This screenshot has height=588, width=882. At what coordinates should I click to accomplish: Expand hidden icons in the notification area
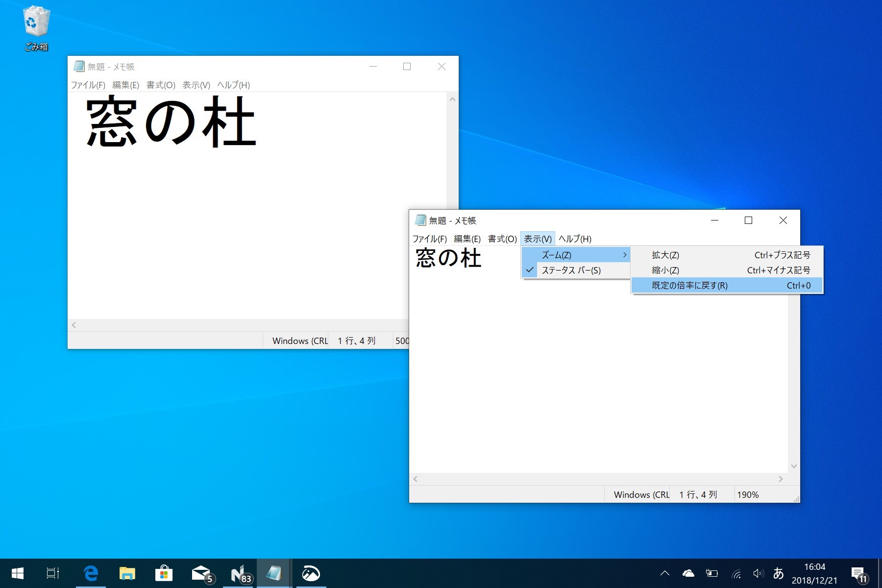click(x=664, y=573)
